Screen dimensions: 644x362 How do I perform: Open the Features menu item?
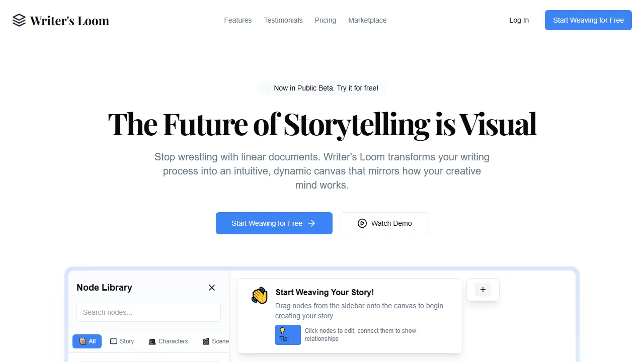pos(237,20)
